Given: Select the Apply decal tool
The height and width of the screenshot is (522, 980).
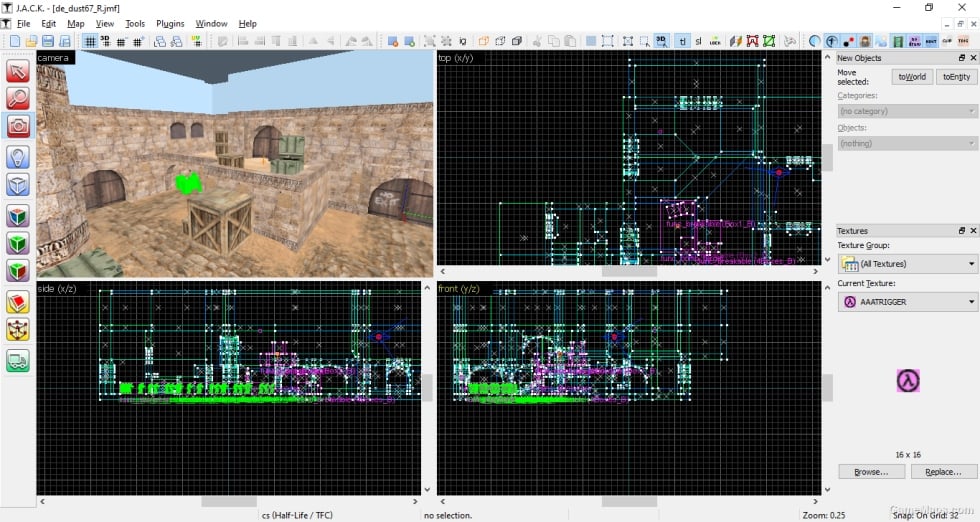Looking at the screenshot, I should (x=18, y=270).
